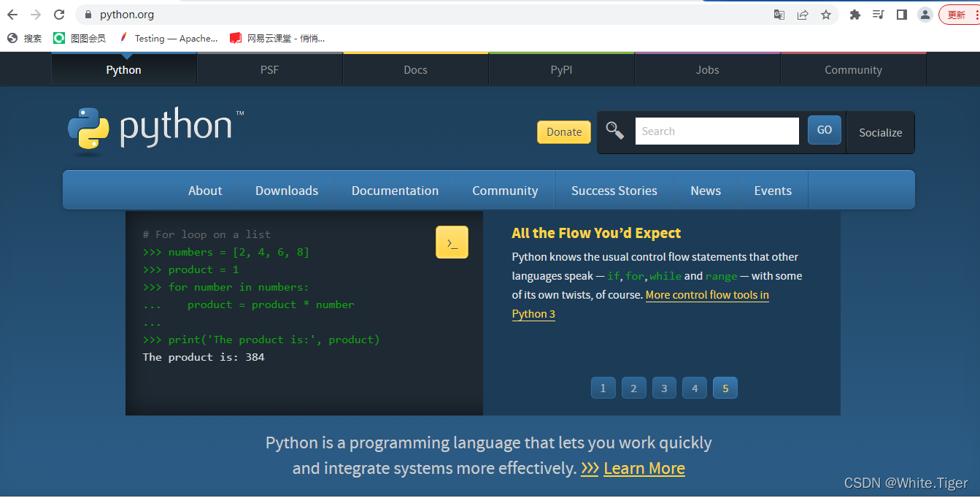The width and height of the screenshot is (980, 498).
Task: Select the Python top tab
Action: pos(124,69)
